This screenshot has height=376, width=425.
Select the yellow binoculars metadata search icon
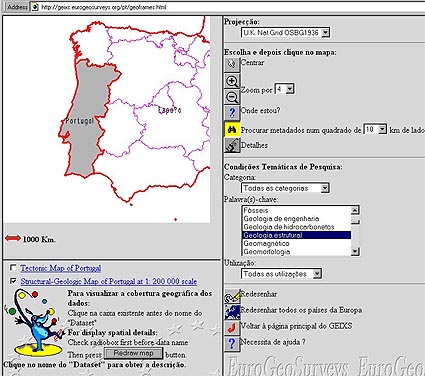click(232, 129)
